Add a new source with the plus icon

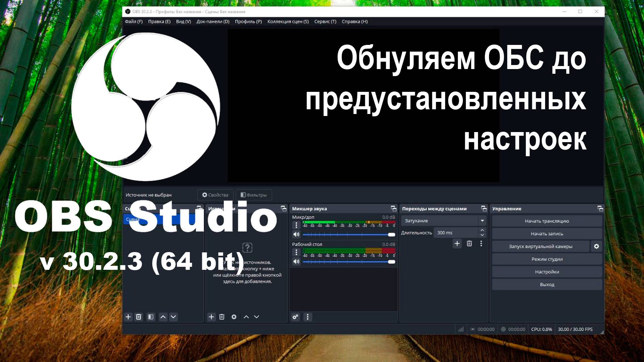tap(211, 316)
